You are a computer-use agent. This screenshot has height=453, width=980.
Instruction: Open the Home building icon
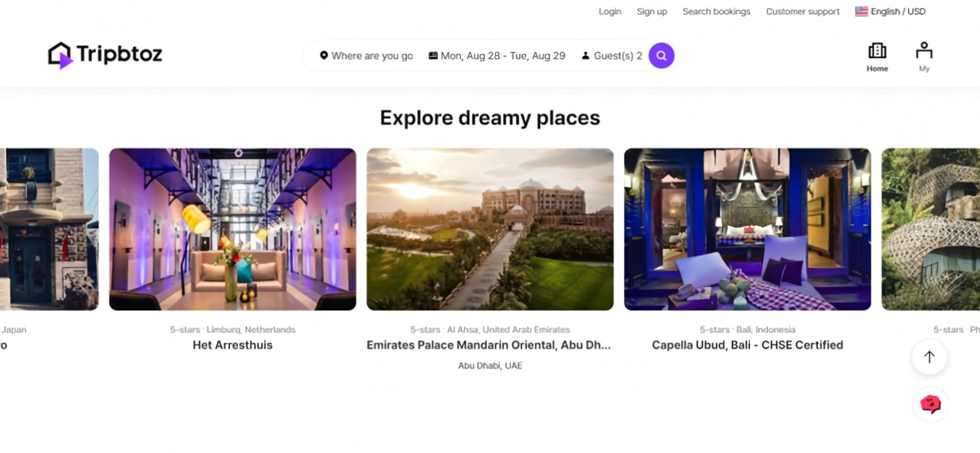[x=877, y=52]
